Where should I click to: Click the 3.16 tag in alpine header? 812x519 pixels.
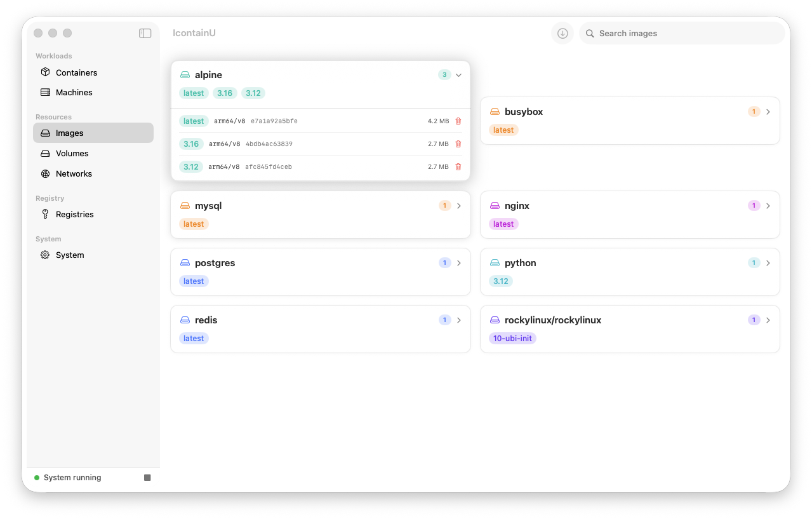coord(225,93)
